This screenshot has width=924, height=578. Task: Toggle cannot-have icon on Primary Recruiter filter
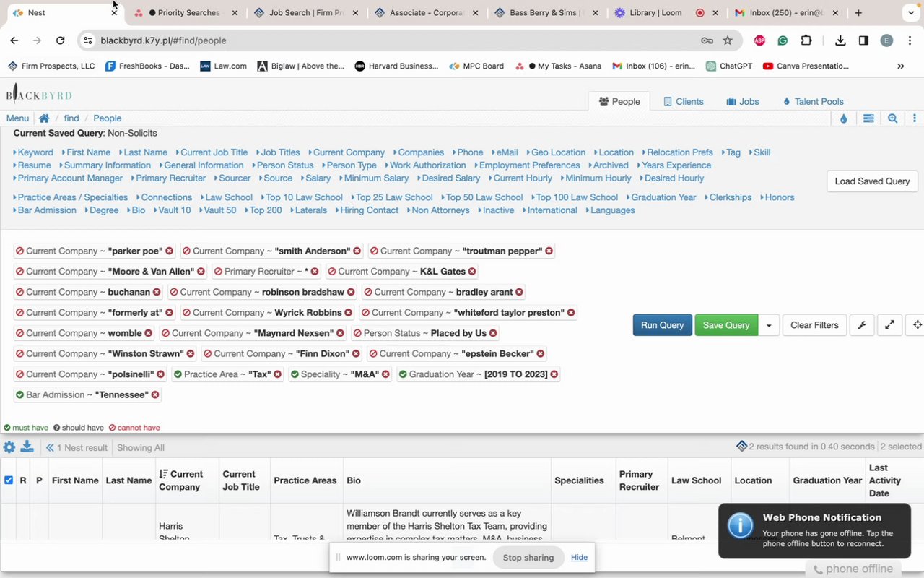(x=218, y=272)
